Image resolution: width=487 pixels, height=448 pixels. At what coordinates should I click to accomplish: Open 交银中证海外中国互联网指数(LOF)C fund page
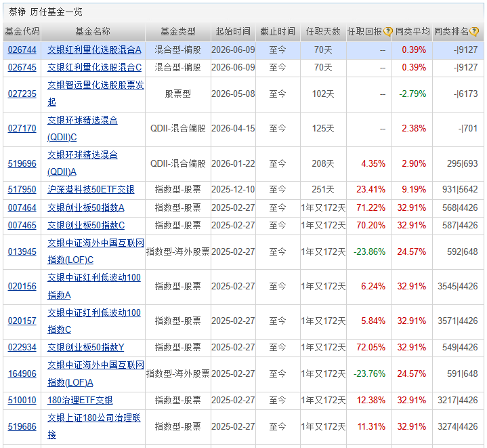click(x=96, y=251)
